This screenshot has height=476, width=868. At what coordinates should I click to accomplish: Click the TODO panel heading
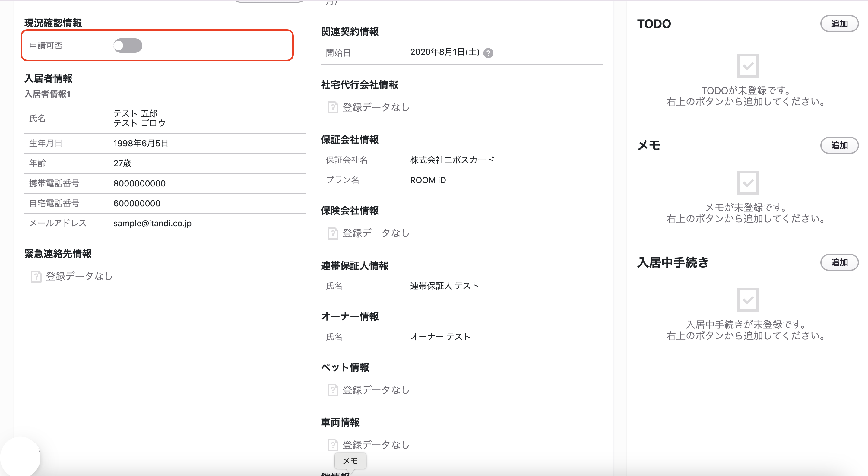coord(654,24)
